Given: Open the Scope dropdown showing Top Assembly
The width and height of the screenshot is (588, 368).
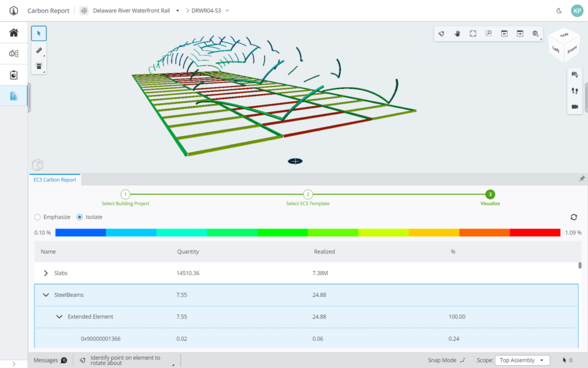Looking at the screenshot, I should click(x=522, y=360).
